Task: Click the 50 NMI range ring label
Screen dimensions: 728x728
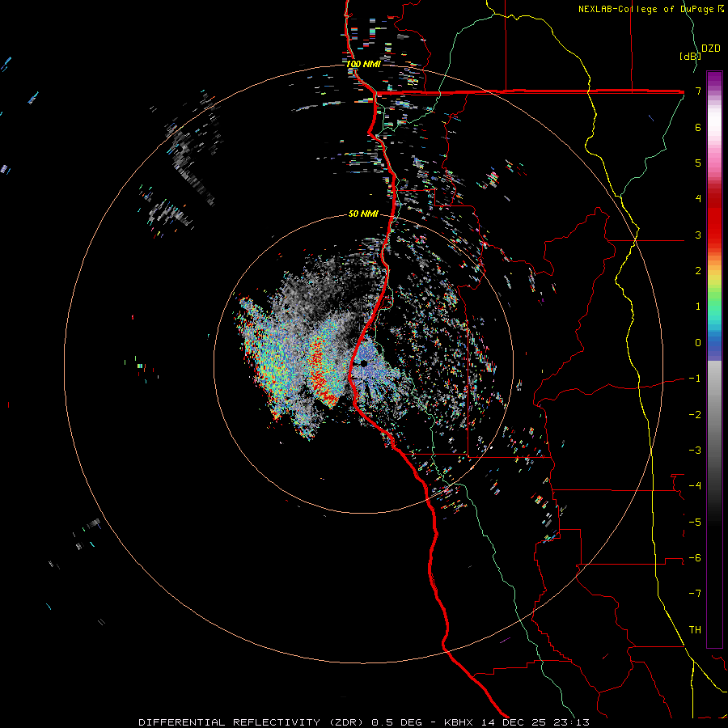Action: (363, 214)
